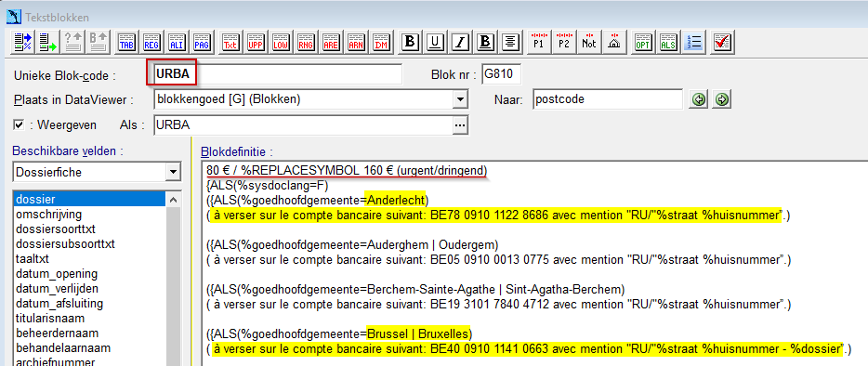Click the blue PAG toolbar icon
The width and height of the screenshot is (868, 366).
click(x=202, y=42)
